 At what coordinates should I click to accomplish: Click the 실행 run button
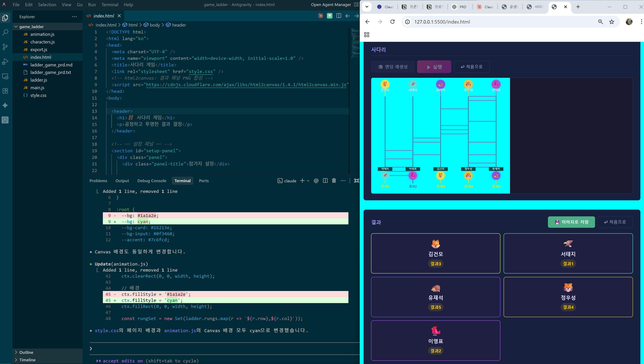(434, 67)
